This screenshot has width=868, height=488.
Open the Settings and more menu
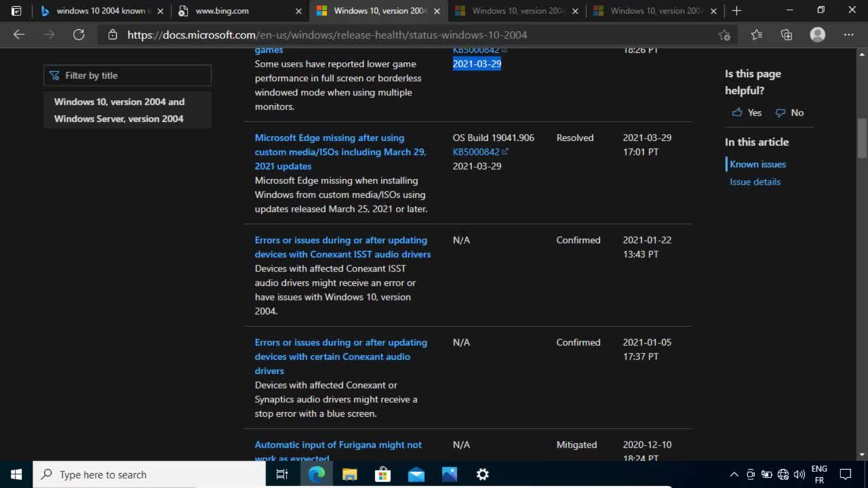[x=848, y=35]
